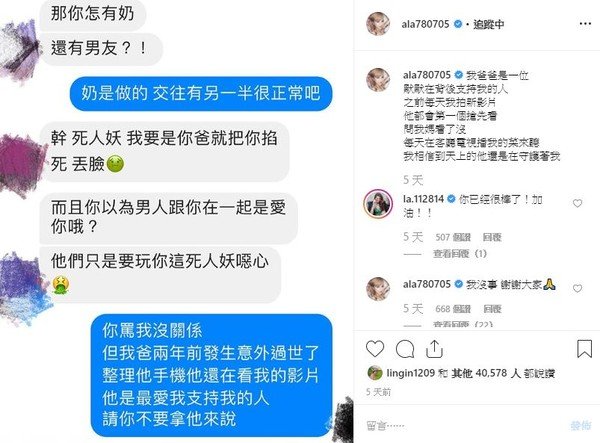Reply to la.112814's comment via 回覆
600x443 pixels.
[492, 237]
